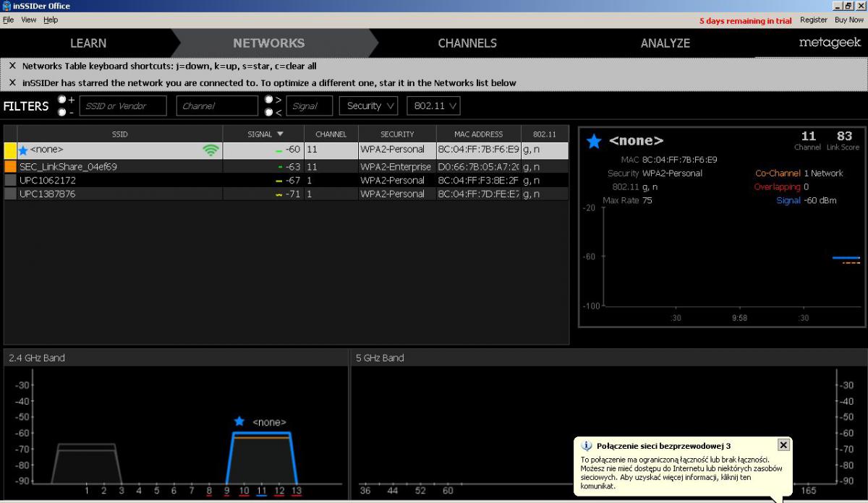Click the SSID or Vendor filter field
Viewport: 868px width, 503px height.
point(123,106)
